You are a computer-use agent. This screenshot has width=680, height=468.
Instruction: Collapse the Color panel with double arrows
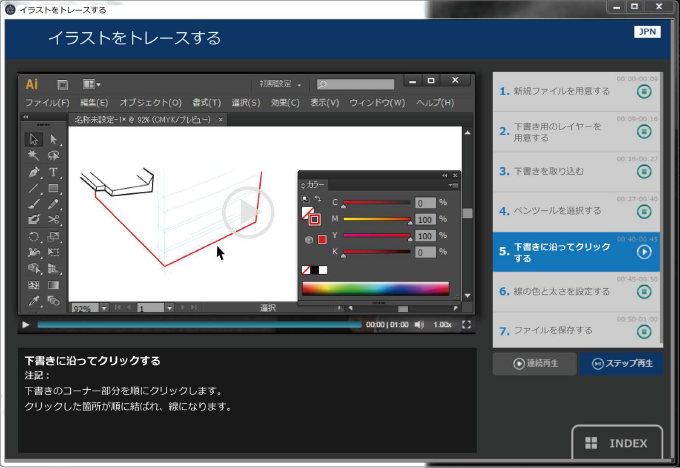click(445, 175)
